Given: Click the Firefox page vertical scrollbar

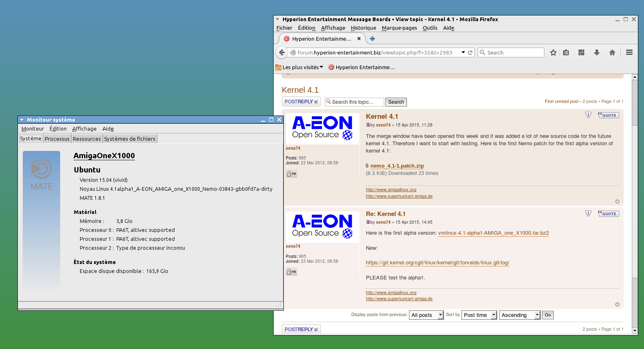Looking at the screenshot, I should 635,183.
